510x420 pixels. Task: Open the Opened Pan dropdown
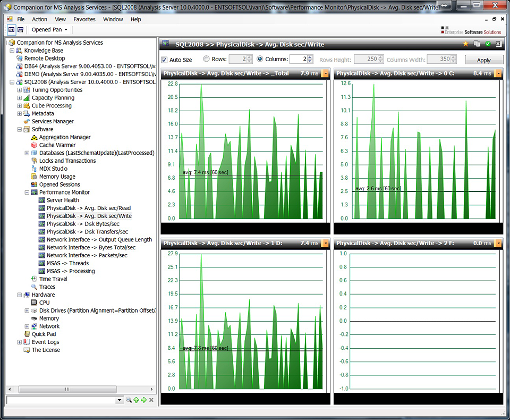(50, 30)
